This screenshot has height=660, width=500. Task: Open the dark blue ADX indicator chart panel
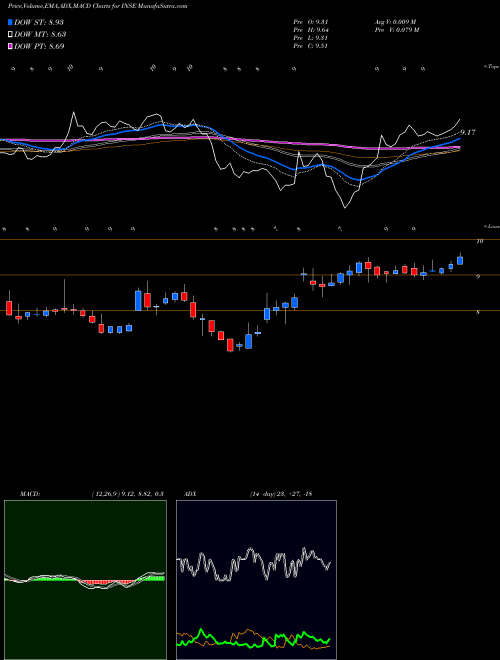pos(256,580)
